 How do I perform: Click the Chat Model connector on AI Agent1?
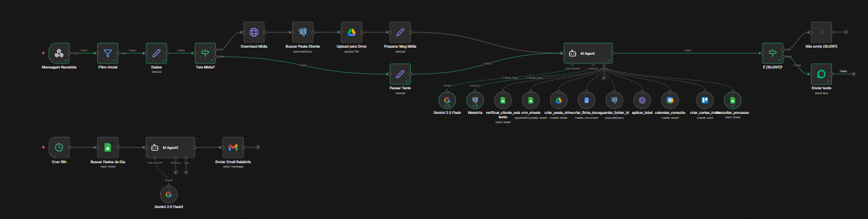coord(155,158)
